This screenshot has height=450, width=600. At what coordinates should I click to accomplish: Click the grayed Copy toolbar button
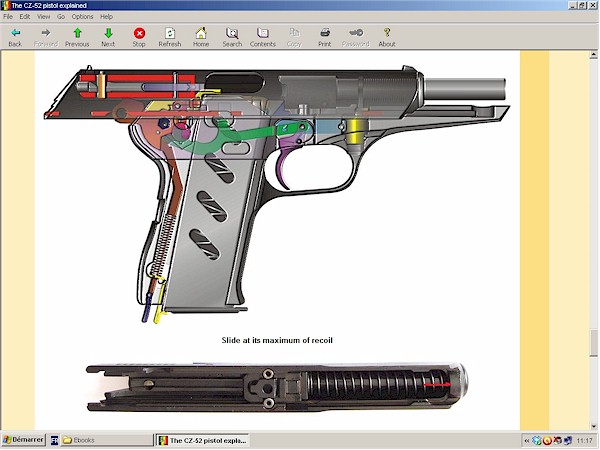294,37
